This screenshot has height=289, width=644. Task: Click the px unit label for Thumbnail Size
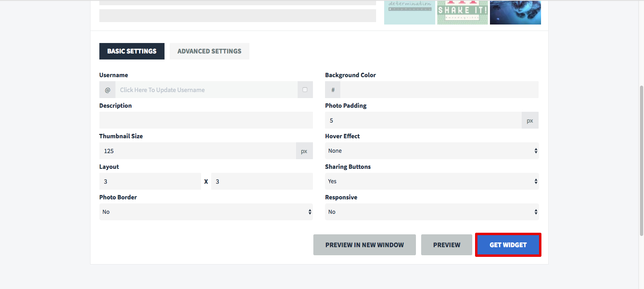coord(304,151)
